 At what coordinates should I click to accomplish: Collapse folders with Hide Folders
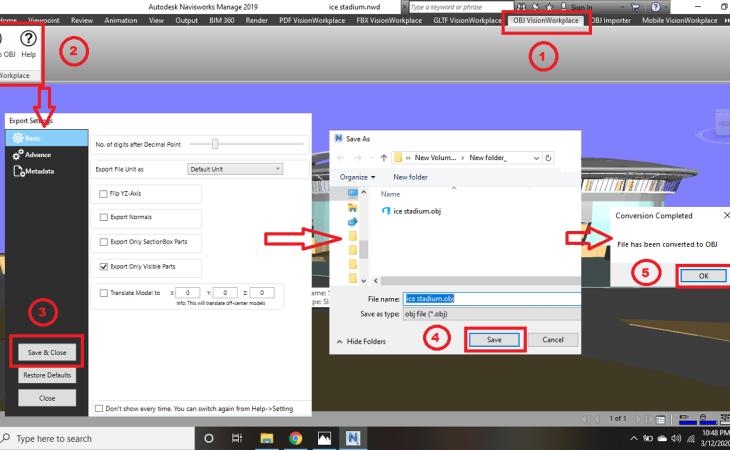[x=361, y=342]
